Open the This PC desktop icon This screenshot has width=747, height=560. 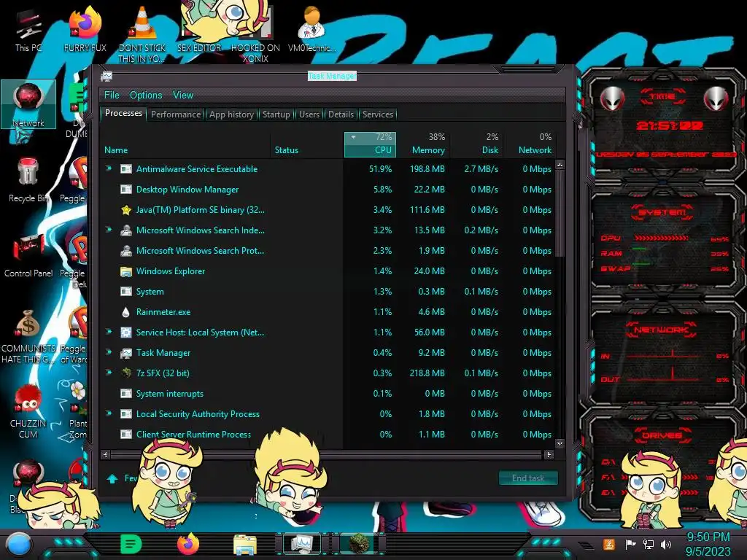coord(28,31)
